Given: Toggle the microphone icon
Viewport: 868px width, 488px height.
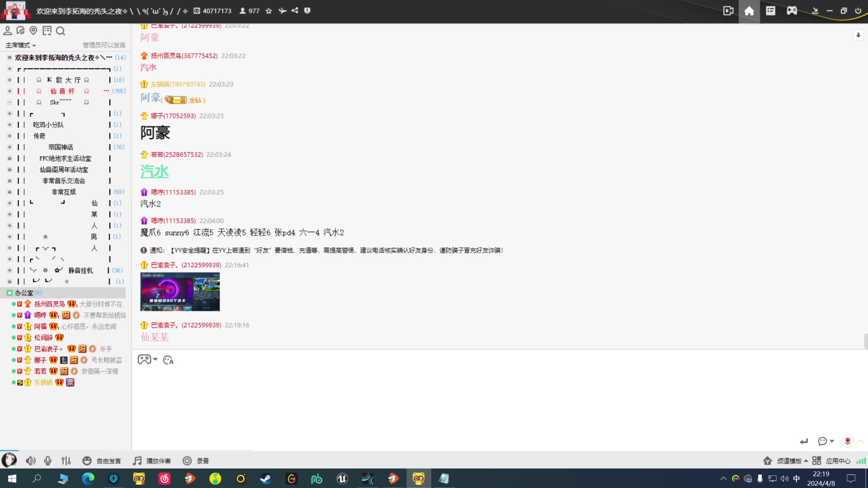Looking at the screenshot, I should pos(47,461).
